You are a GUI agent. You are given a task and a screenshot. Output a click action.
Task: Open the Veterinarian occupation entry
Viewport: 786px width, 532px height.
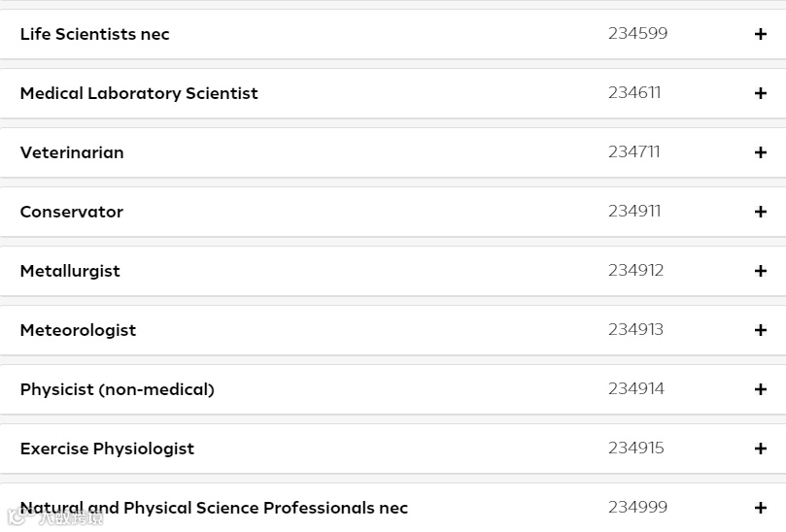[x=72, y=152]
